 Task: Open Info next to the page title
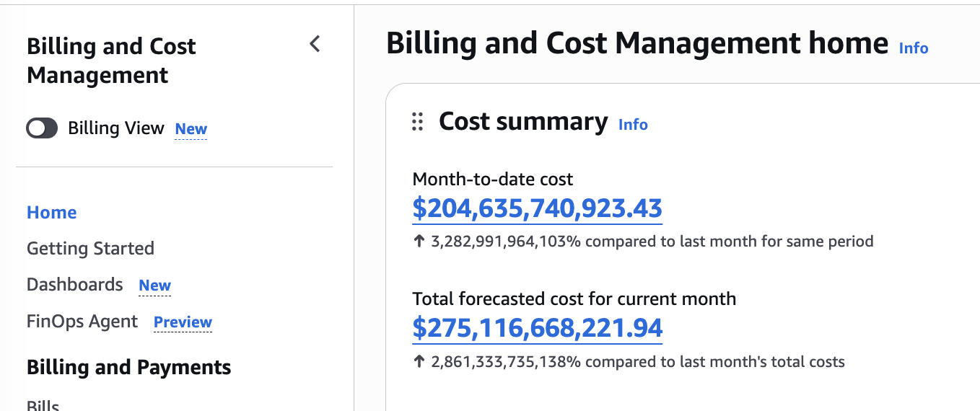pos(914,48)
